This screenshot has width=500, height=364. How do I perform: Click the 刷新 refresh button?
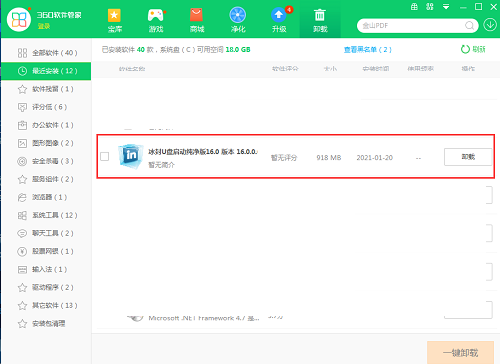[473, 49]
